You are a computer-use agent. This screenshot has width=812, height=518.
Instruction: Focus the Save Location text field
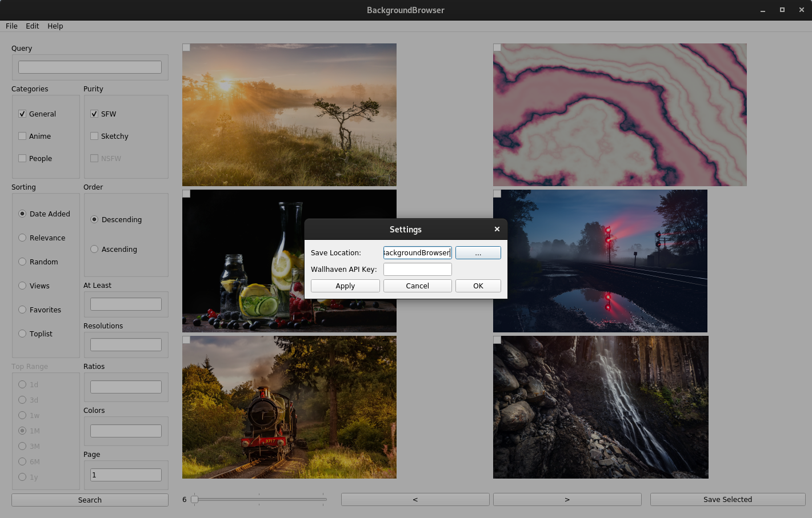418,252
